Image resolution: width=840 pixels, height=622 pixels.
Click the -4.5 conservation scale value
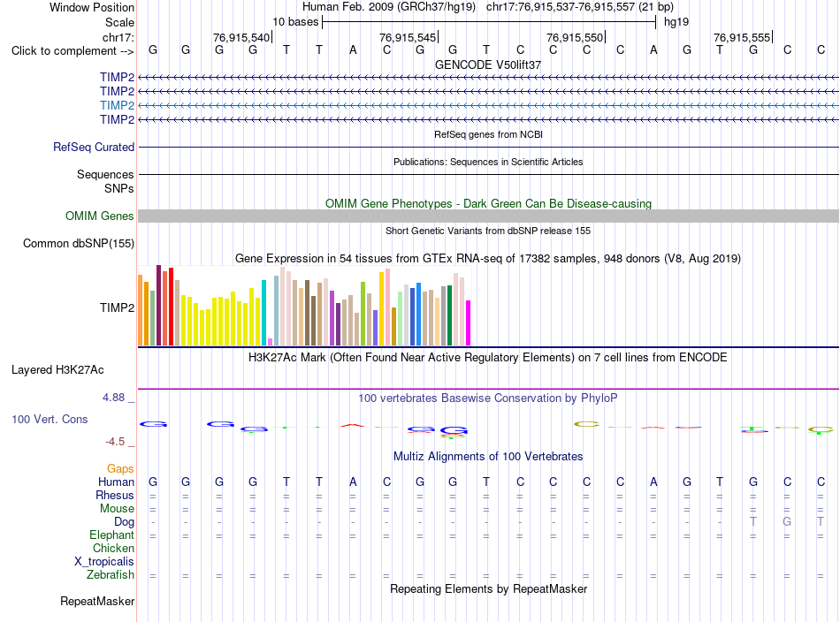pos(115,442)
